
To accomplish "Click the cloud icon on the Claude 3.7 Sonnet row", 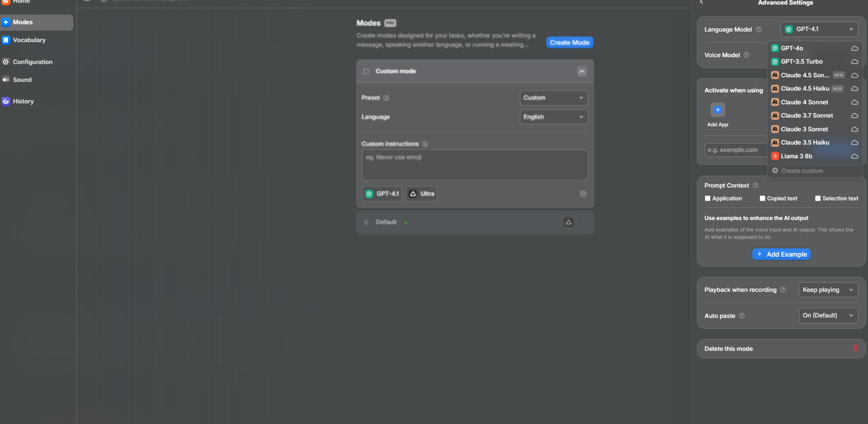I will pyautogui.click(x=854, y=115).
